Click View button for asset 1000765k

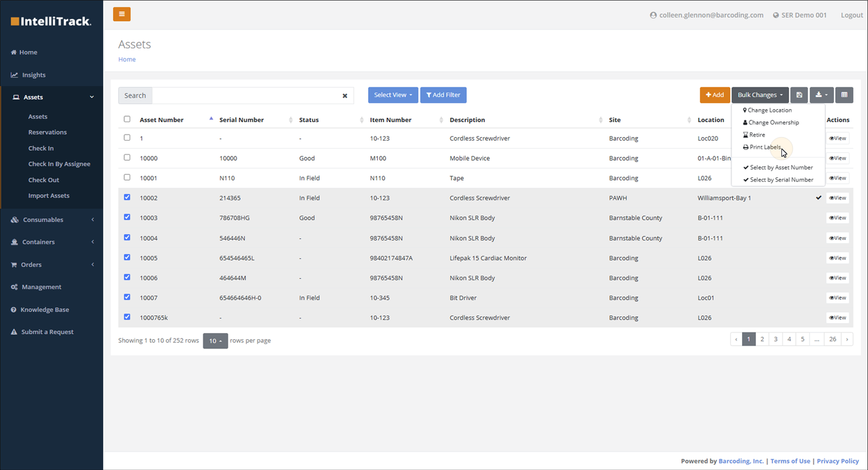[x=838, y=317]
